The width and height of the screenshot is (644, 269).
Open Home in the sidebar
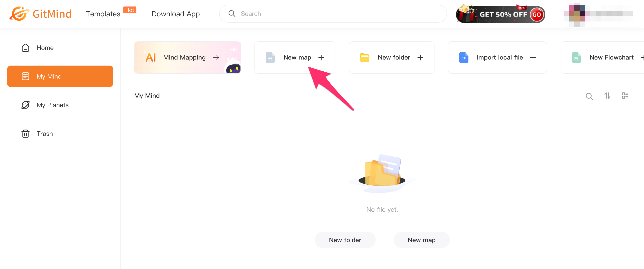pos(45,48)
